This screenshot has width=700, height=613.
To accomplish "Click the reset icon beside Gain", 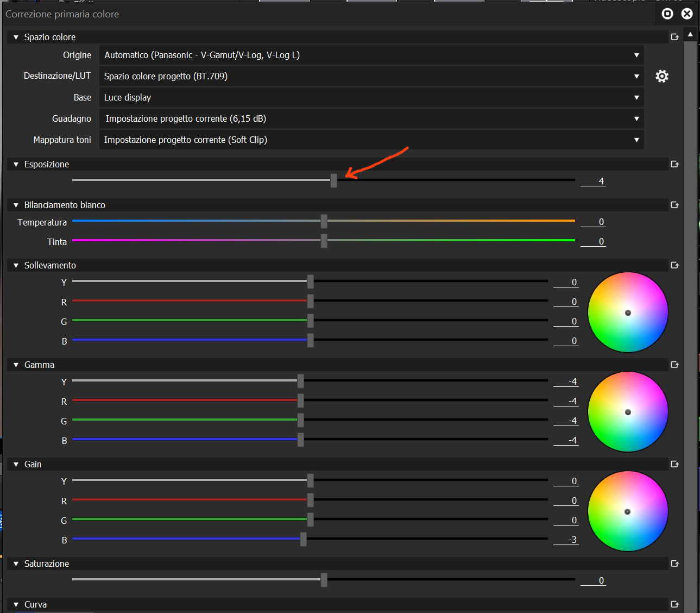I will click(675, 464).
